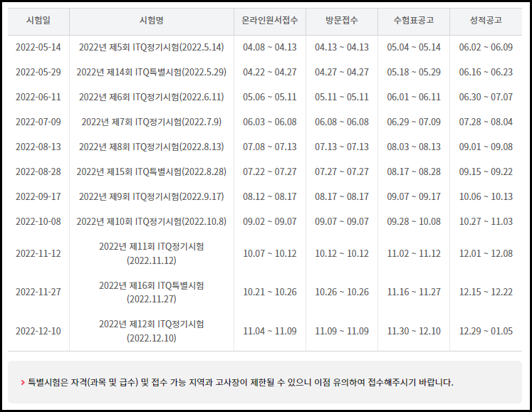Image resolution: width=532 pixels, height=412 pixels.
Task: Click admission ticket period 09.28 ~ 10.08
Action: [414, 221]
